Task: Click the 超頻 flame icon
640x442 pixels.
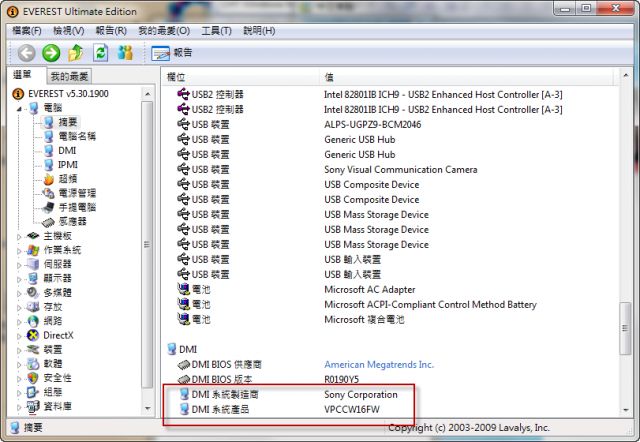Action: [x=49, y=179]
